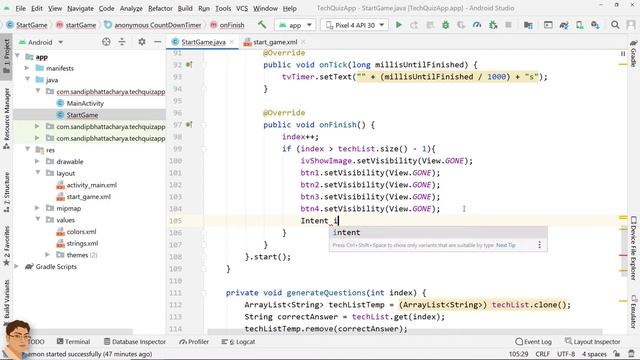Image resolution: width=640 pixels, height=360 pixels.
Task: Collapse all with Project panel toolbar icon
Action: (x=122, y=42)
